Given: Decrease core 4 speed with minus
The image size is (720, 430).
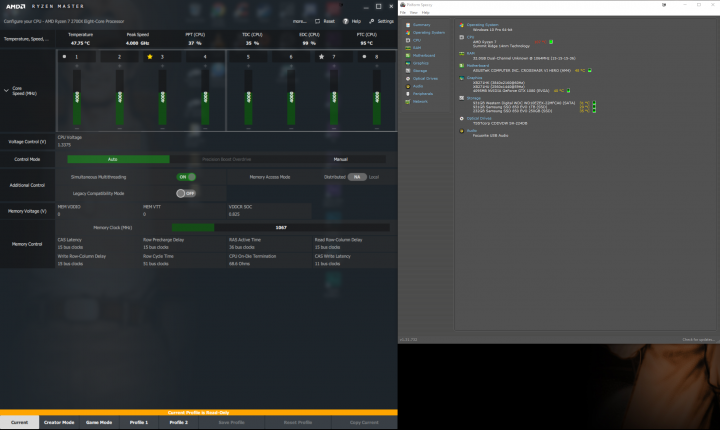Looking at the screenshot, I should click(x=205, y=128).
